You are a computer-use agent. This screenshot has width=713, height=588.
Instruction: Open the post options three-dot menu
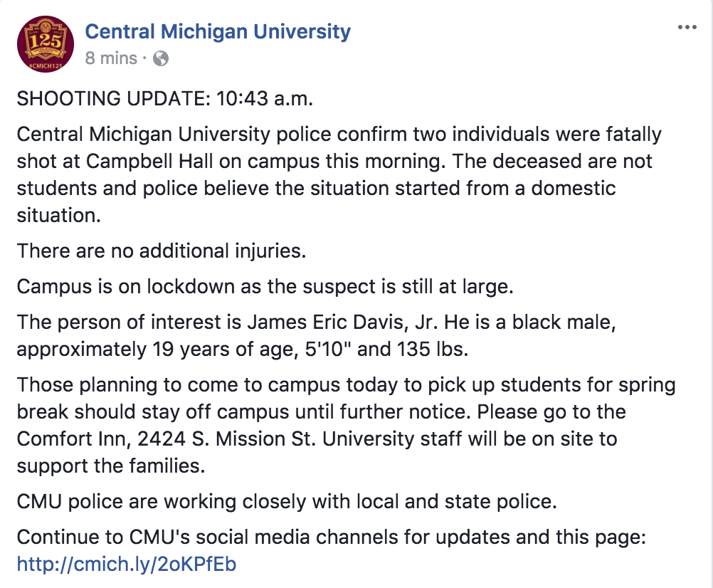coord(687,27)
